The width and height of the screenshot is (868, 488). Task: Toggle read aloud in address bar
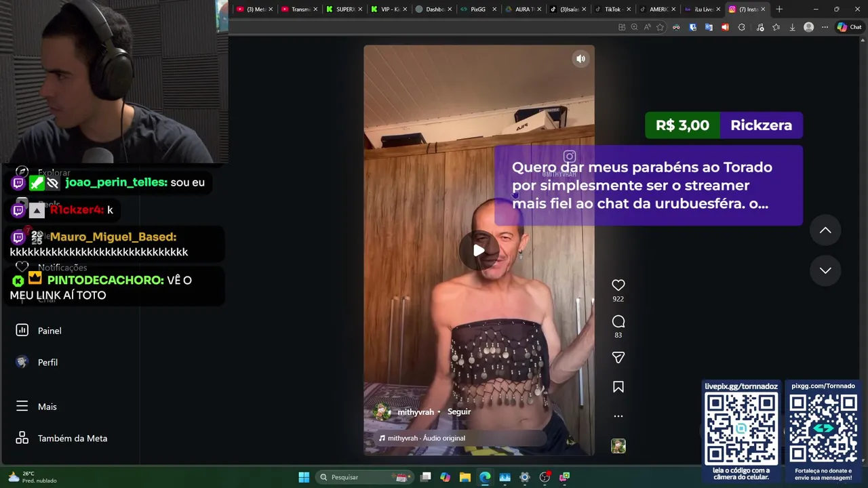(x=647, y=27)
